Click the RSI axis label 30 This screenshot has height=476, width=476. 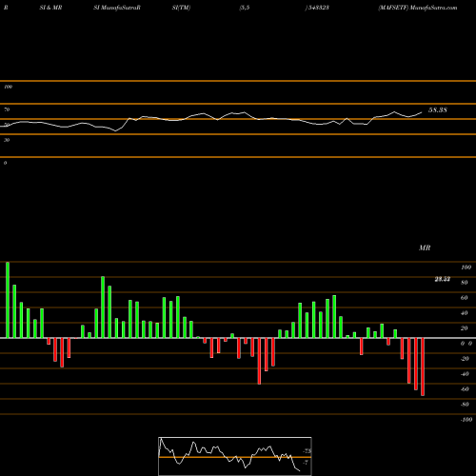point(7,140)
